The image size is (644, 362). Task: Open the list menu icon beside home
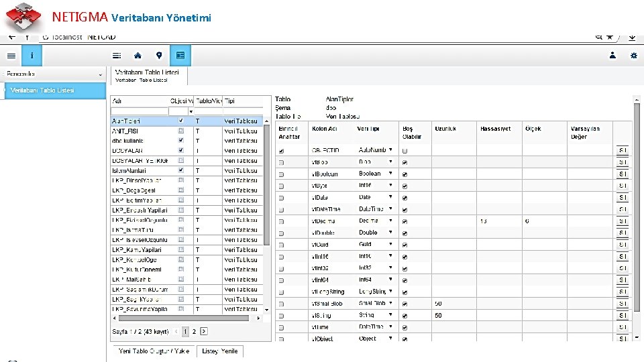[x=117, y=56]
